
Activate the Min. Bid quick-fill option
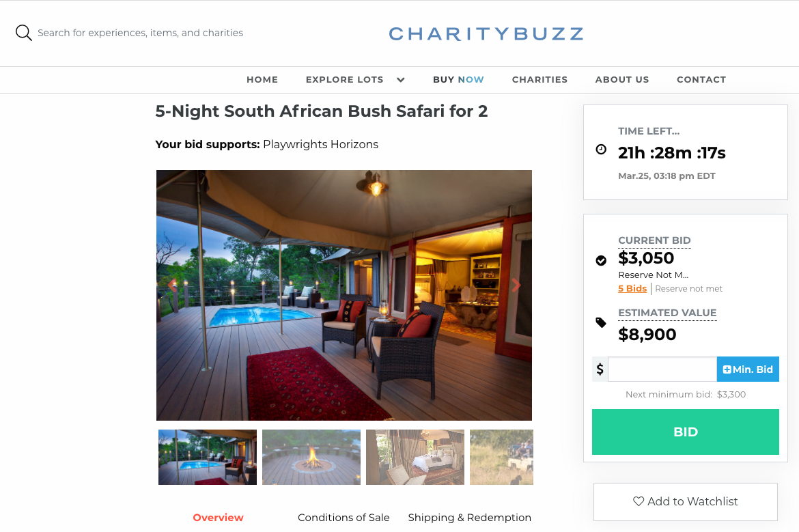[x=748, y=369]
